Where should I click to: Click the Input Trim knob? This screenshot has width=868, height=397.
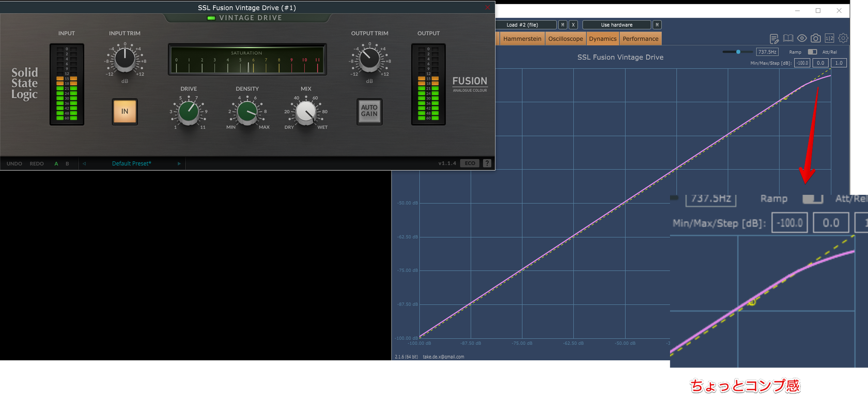pos(125,59)
